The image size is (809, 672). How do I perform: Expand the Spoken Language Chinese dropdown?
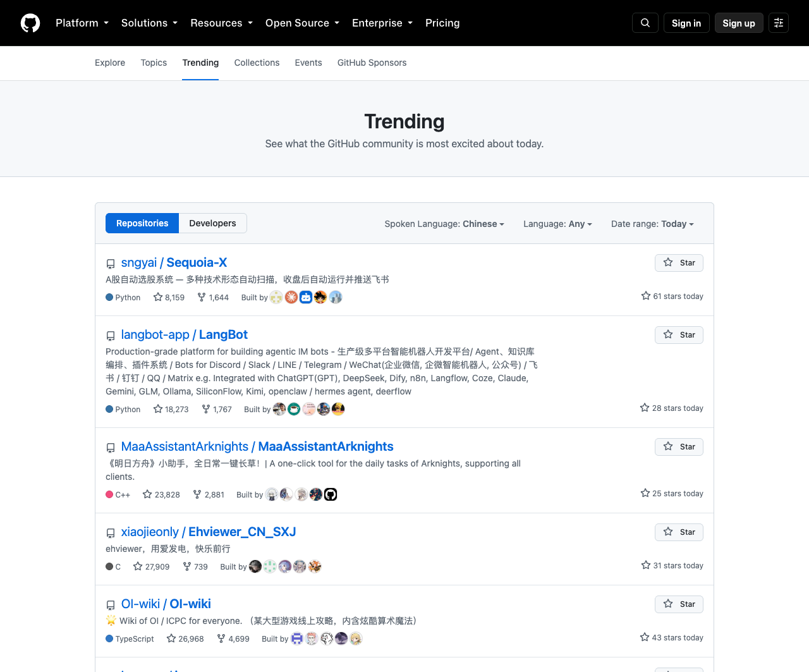point(444,224)
